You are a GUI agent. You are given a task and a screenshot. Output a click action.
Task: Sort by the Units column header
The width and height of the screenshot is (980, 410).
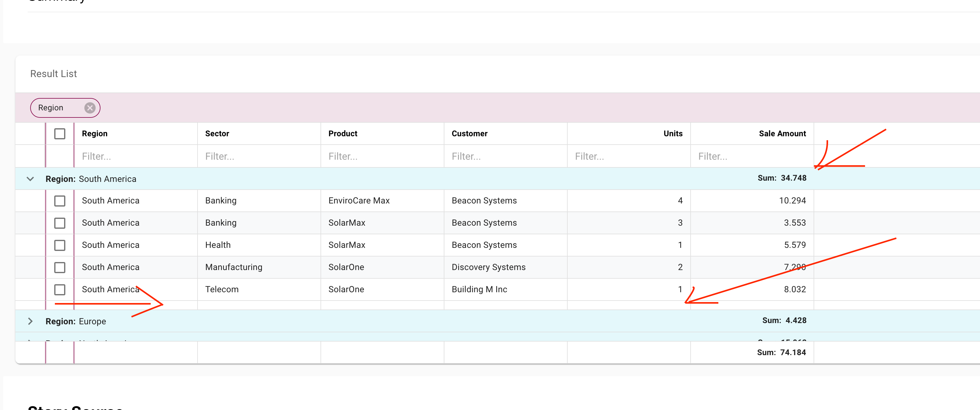[673, 133]
